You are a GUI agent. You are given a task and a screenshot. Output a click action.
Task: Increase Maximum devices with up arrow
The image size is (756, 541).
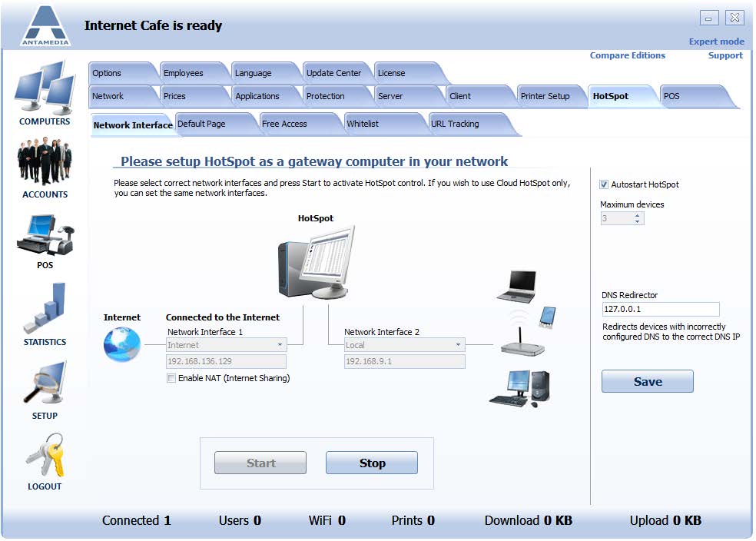pos(638,215)
